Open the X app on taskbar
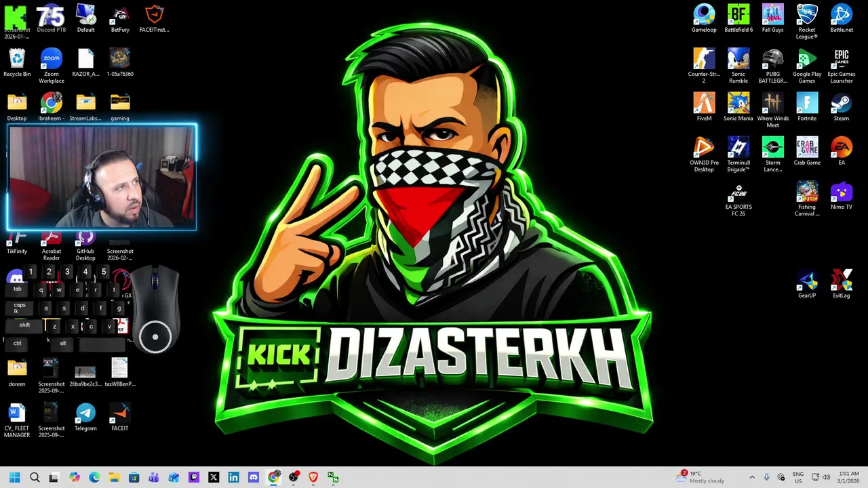This screenshot has height=488, width=868. click(214, 477)
